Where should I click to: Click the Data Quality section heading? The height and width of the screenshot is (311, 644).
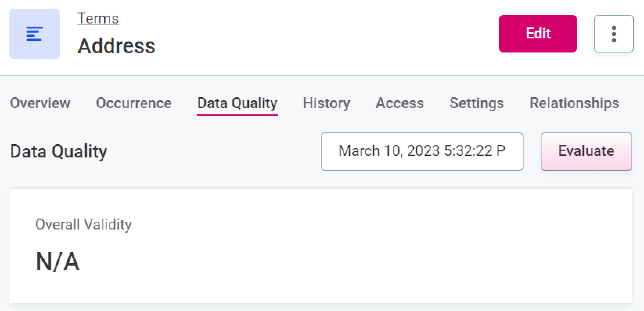59,151
